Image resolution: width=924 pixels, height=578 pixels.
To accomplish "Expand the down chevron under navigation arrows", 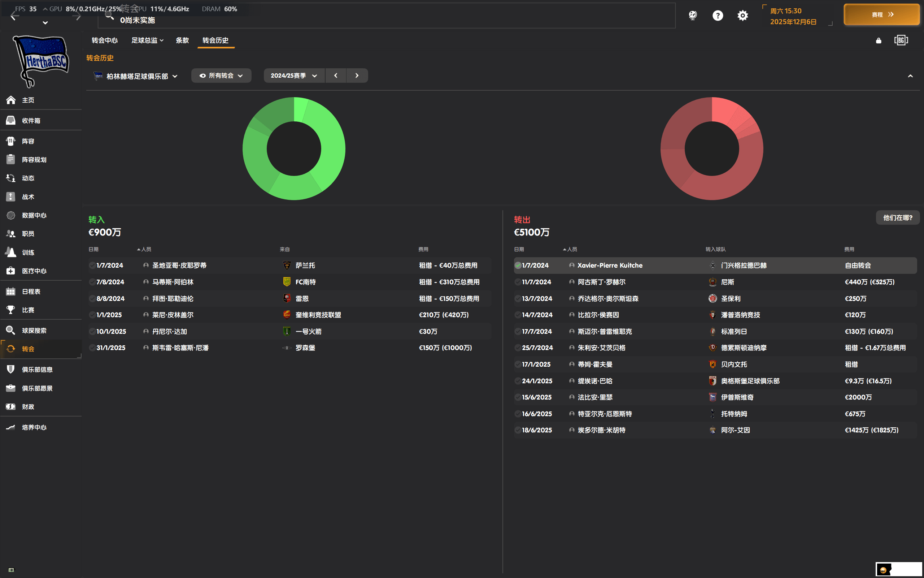I will tap(45, 23).
